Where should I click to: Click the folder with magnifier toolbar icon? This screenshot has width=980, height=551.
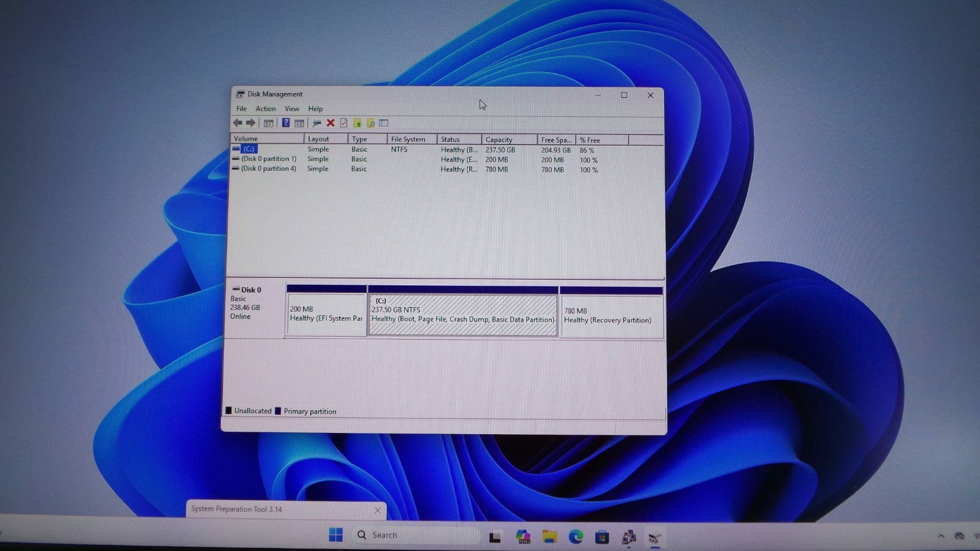coord(371,123)
